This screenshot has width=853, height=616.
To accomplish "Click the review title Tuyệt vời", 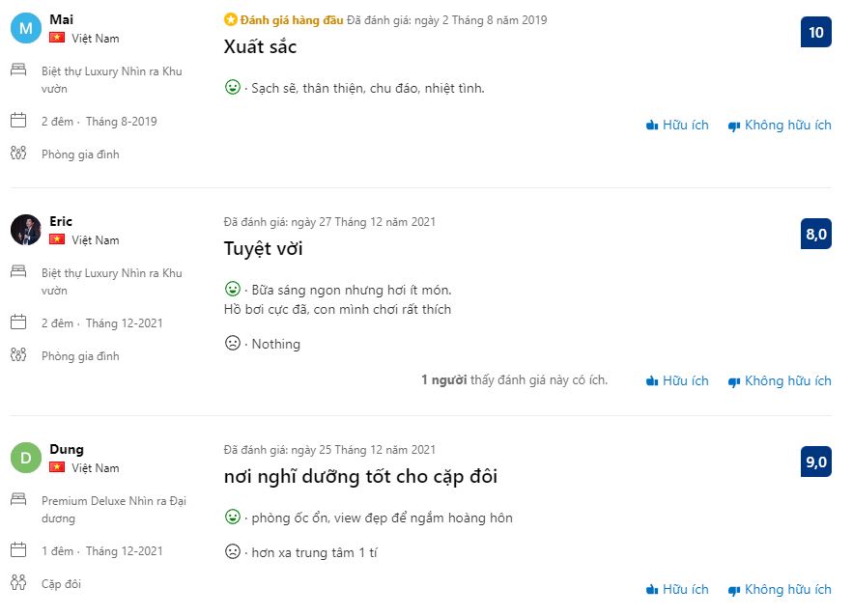I will pos(263,248).
